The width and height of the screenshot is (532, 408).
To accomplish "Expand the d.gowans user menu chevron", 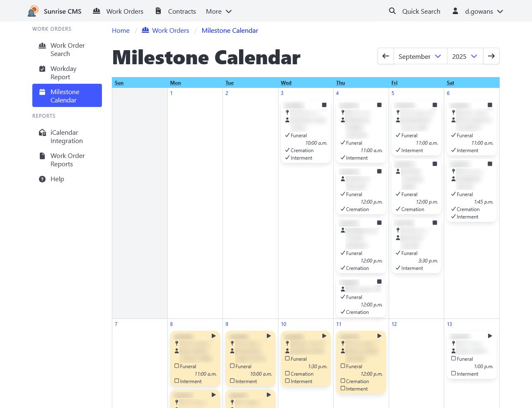I will click(500, 11).
